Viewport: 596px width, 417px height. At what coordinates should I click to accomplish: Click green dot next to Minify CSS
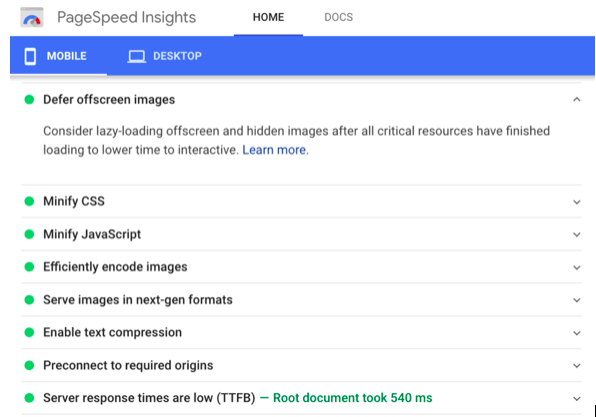(x=29, y=201)
